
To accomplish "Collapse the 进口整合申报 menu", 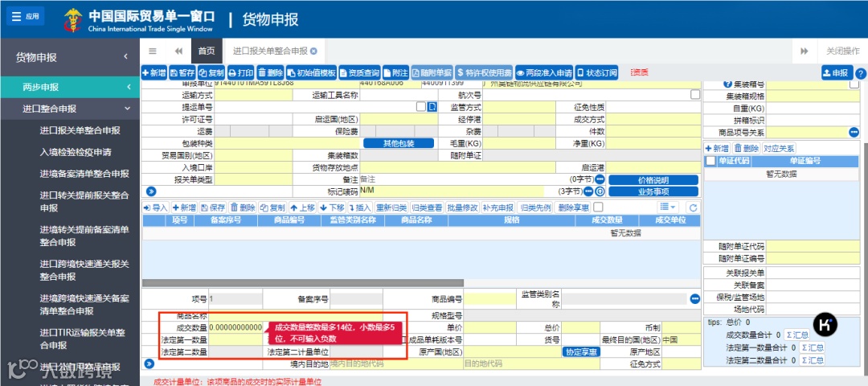I will (70, 109).
